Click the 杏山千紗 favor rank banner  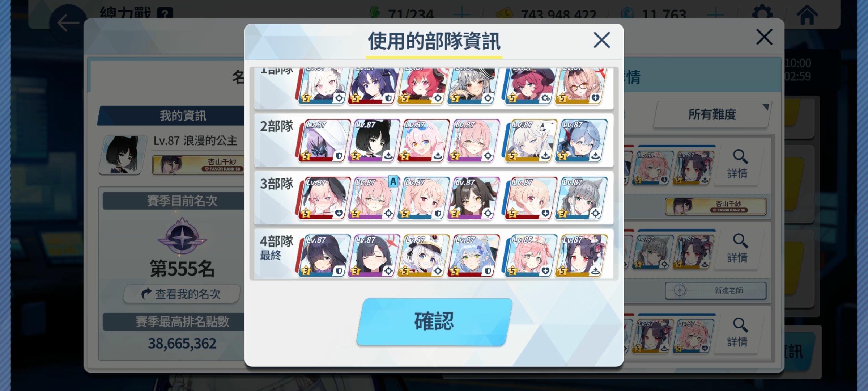click(198, 165)
